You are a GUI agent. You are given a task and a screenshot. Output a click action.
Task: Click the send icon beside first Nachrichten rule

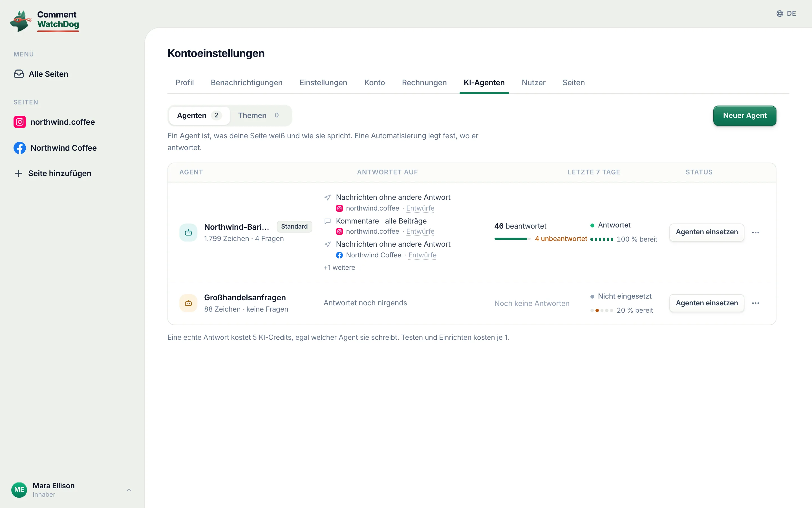(x=328, y=198)
